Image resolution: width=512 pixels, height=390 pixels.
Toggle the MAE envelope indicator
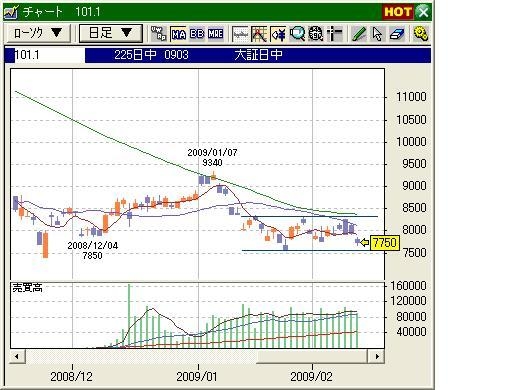(216, 34)
